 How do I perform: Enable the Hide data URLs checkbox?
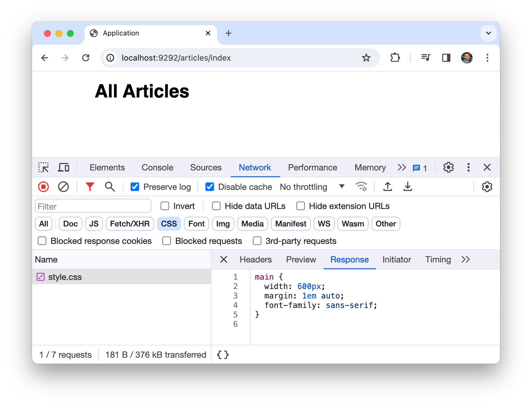(x=216, y=206)
